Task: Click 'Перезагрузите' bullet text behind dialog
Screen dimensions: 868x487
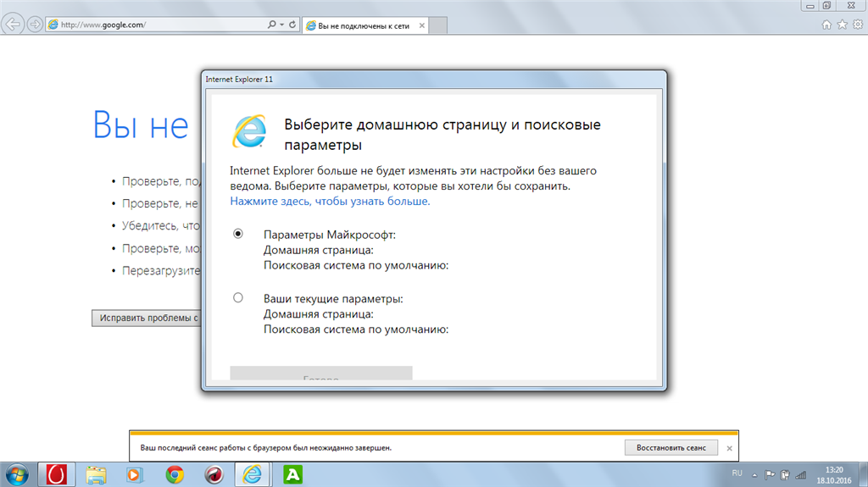Action: tap(161, 271)
